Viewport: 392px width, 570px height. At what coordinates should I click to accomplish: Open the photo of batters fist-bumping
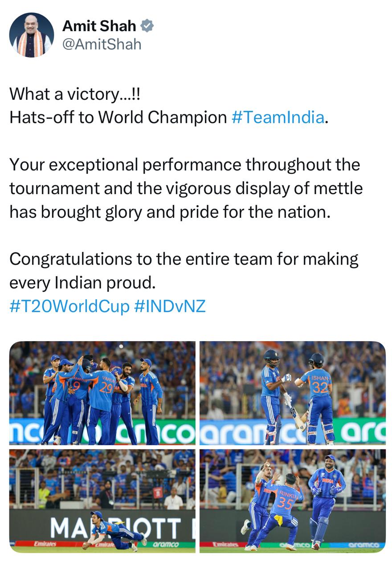(x=292, y=393)
